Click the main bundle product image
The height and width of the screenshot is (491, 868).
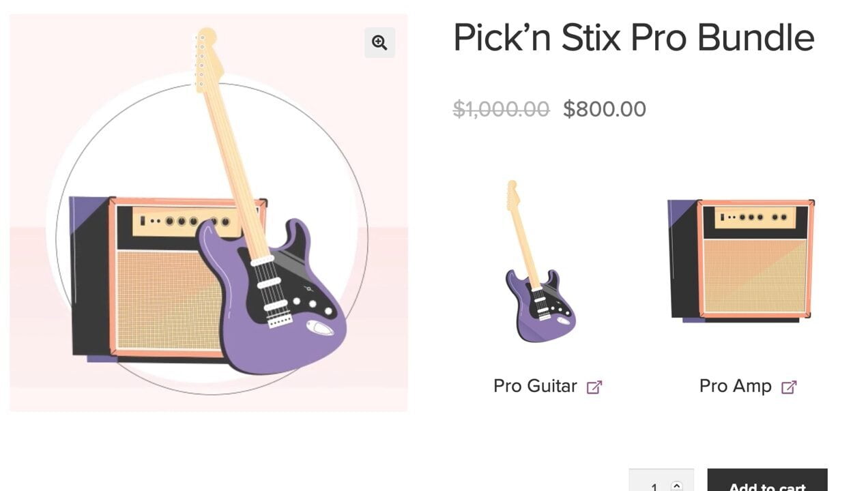pyautogui.click(x=209, y=213)
